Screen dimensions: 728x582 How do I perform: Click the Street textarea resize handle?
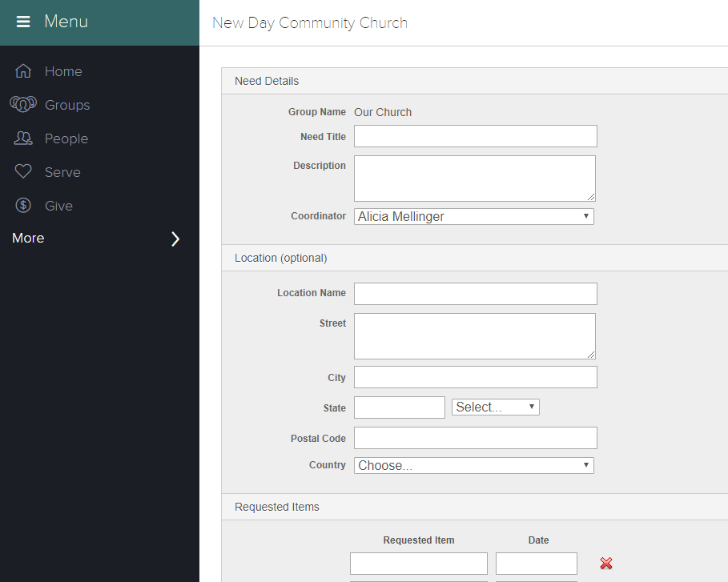pos(591,355)
